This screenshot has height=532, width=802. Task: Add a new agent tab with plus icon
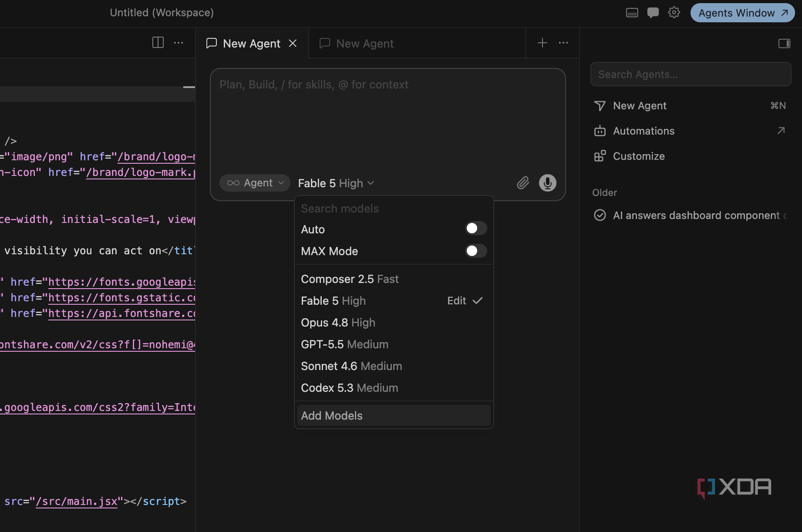click(542, 43)
